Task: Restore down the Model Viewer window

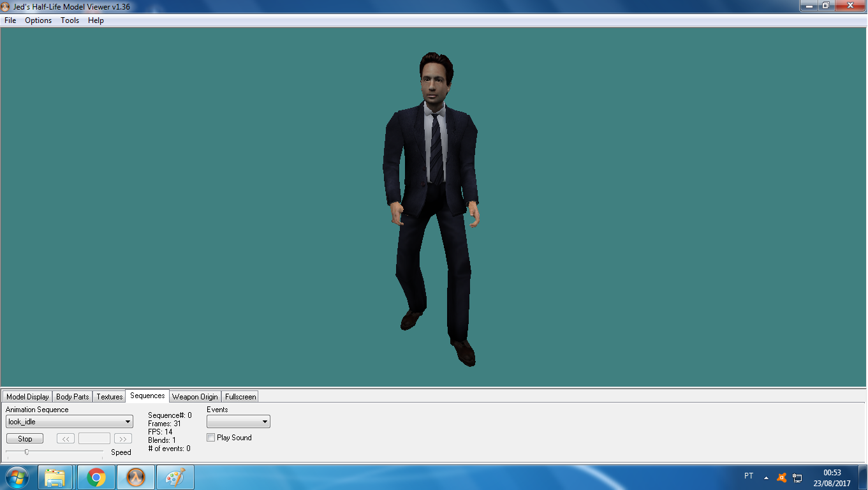Action: (826, 5)
